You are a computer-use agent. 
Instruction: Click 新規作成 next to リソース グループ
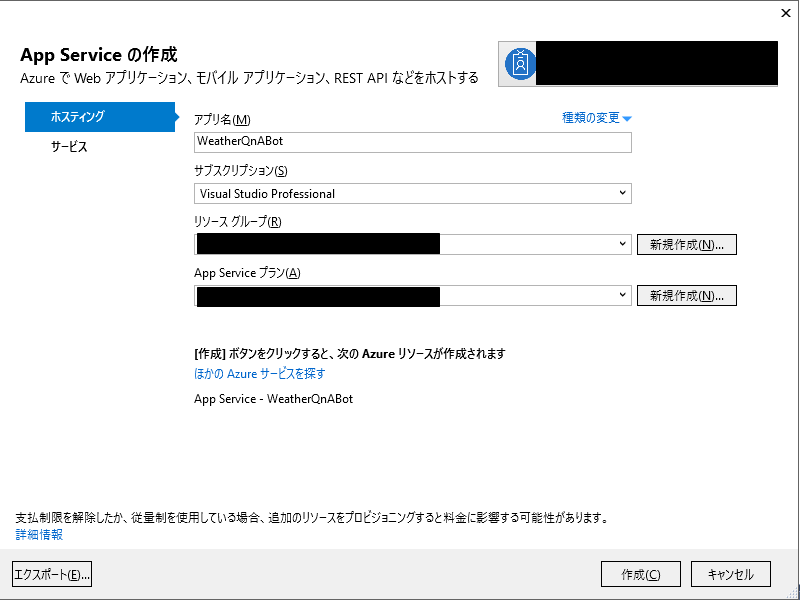(x=687, y=244)
